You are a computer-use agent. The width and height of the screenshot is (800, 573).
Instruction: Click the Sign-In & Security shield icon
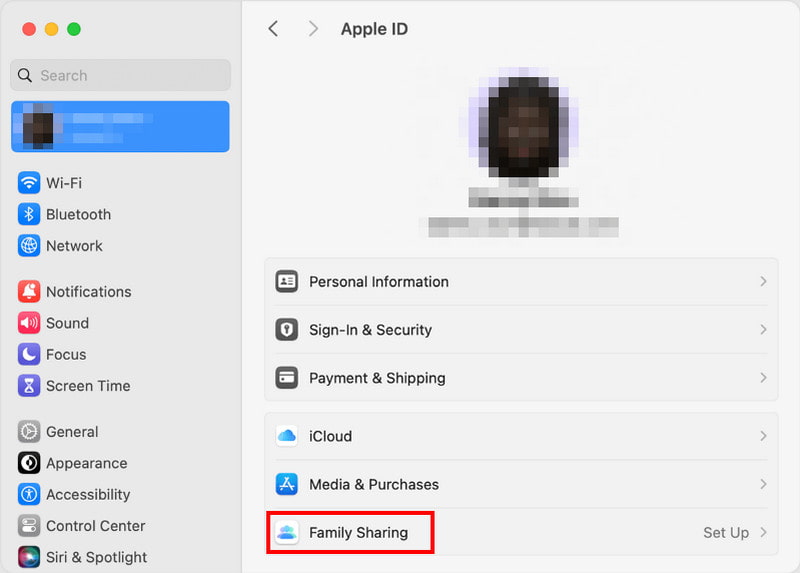287,330
